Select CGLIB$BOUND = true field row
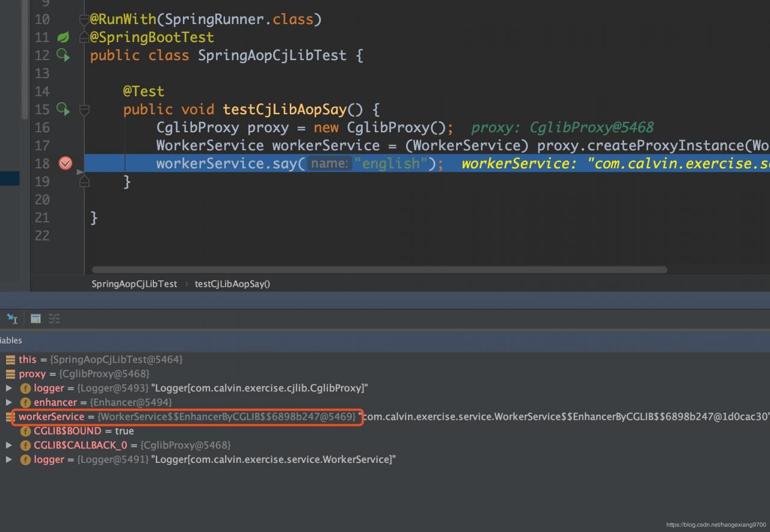 point(385,431)
